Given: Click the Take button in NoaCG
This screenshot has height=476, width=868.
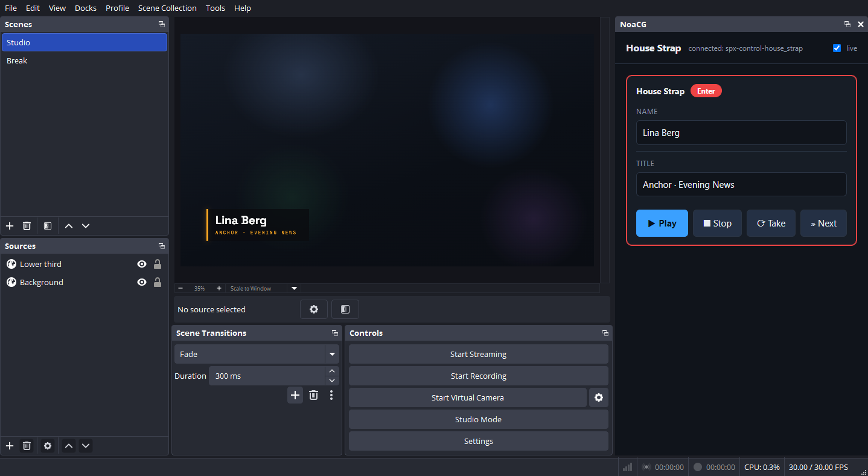Looking at the screenshot, I should click(771, 224).
